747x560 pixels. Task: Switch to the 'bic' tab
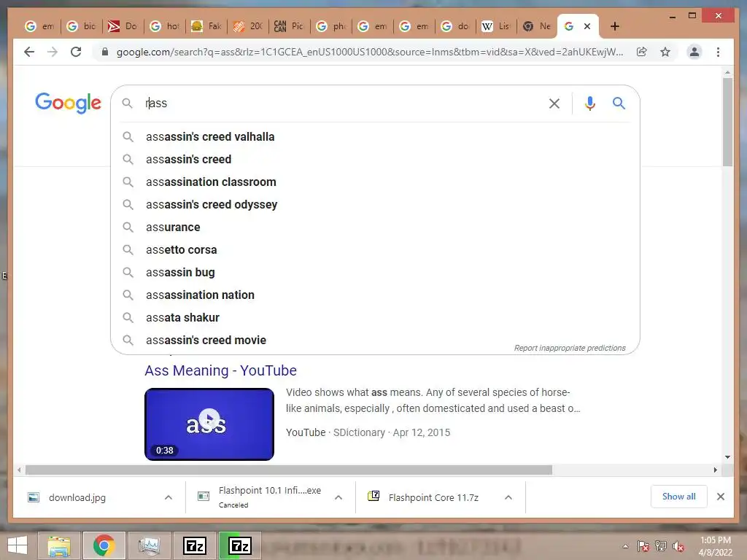82,26
